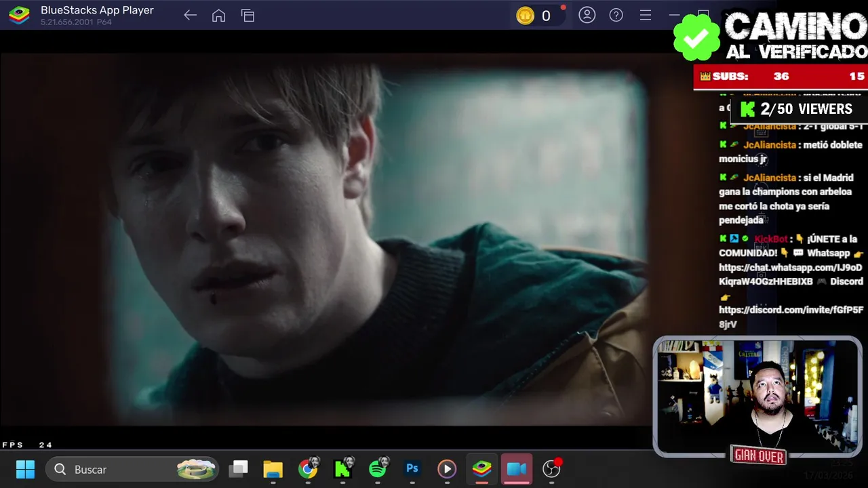Screen dimensions: 868x488
Task: Open Windows Task View
Action: coord(239,469)
